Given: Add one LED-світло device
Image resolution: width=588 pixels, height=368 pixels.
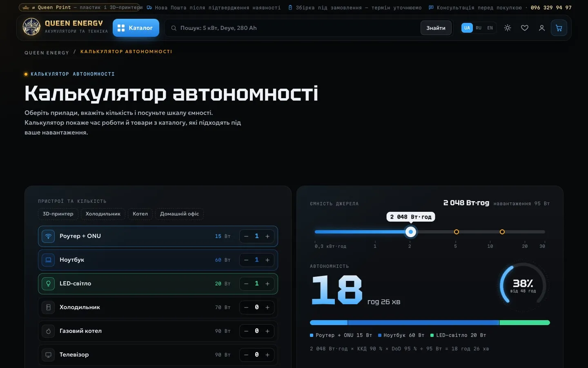Looking at the screenshot, I should pyautogui.click(x=267, y=284).
